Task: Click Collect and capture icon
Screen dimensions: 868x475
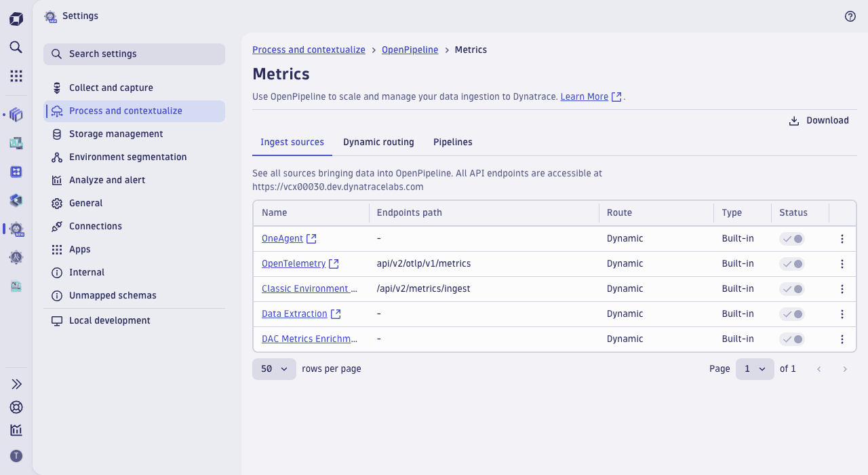Action: (57, 88)
